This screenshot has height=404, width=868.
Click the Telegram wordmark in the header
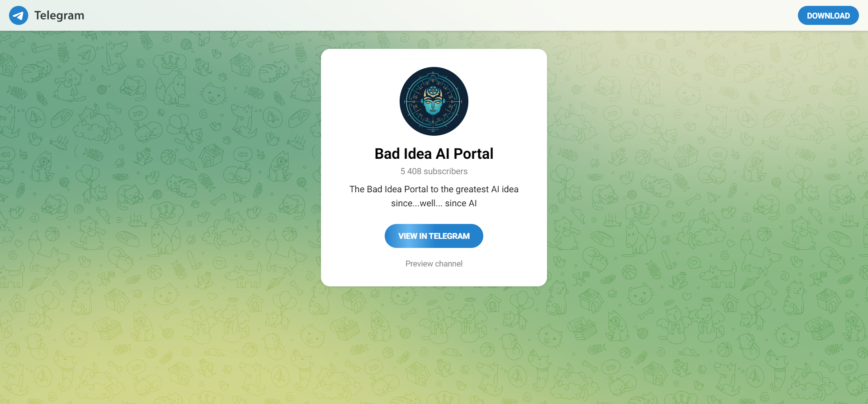[59, 15]
